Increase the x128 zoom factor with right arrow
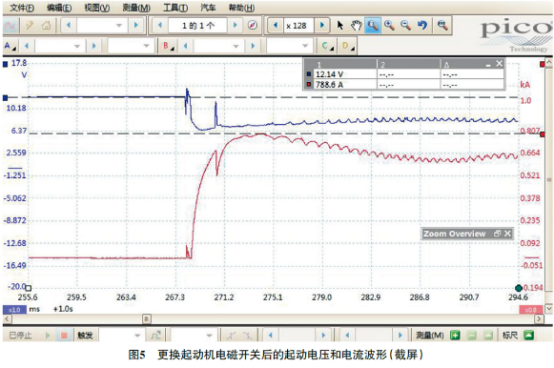The width and height of the screenshot is (554, 368). [x=322, y=25]
